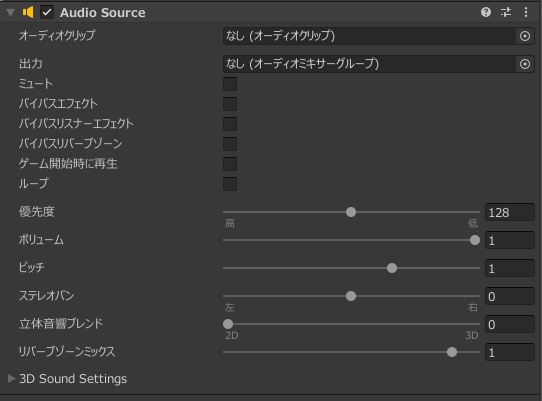
Task: Click the ピッチ slider handle
Action: point(392,268)
